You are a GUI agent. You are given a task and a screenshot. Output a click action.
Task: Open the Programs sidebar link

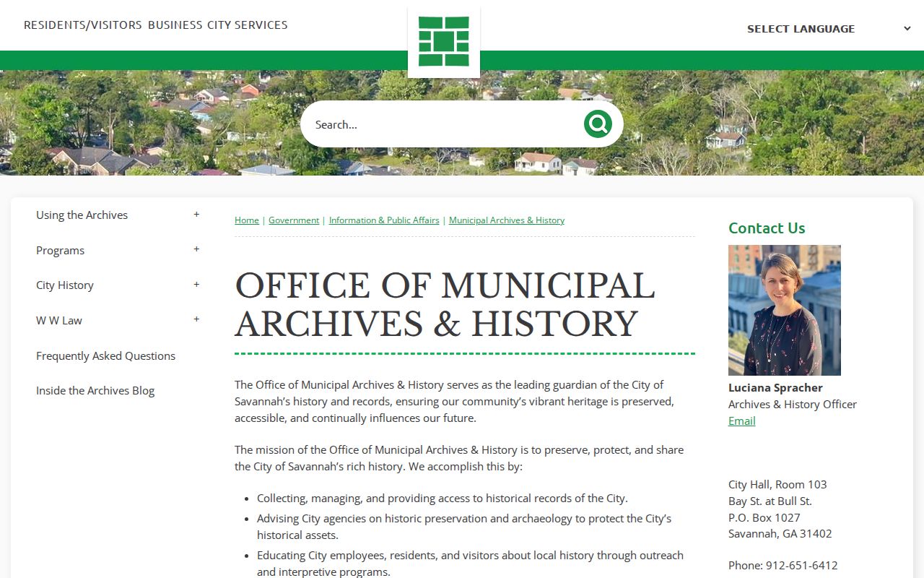click(x=60, y=250)
